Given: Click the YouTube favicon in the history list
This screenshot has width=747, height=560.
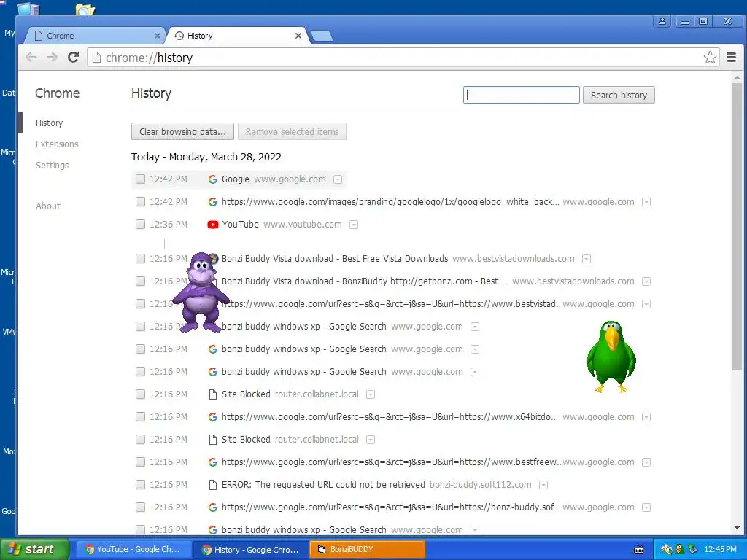Looking at the screenshot, I should pyautogui.click(x=213, y=225).
